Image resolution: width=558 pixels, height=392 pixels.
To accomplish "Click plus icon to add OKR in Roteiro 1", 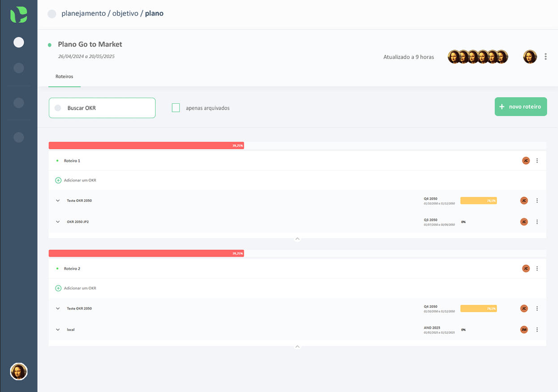I will pos(58,180).
